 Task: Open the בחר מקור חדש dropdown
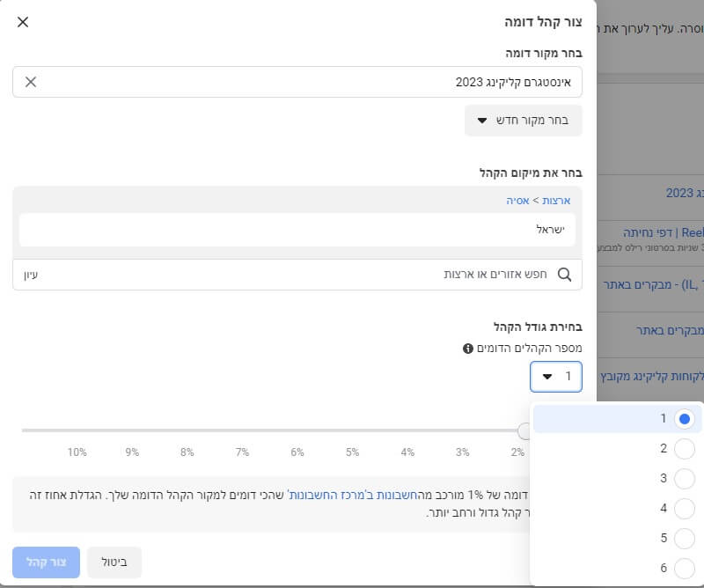(524, 121)
